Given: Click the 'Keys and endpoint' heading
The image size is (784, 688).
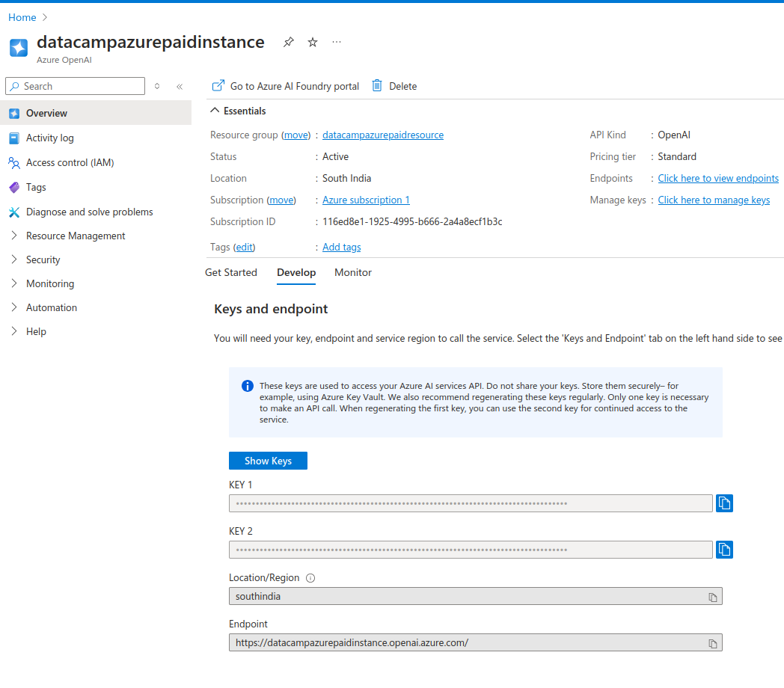Looking at the screenshot, I should point(271,309).
